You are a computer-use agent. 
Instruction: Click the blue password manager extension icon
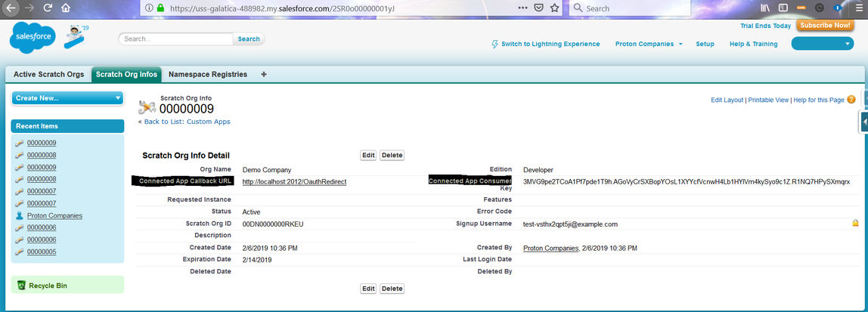pos(838,8)
